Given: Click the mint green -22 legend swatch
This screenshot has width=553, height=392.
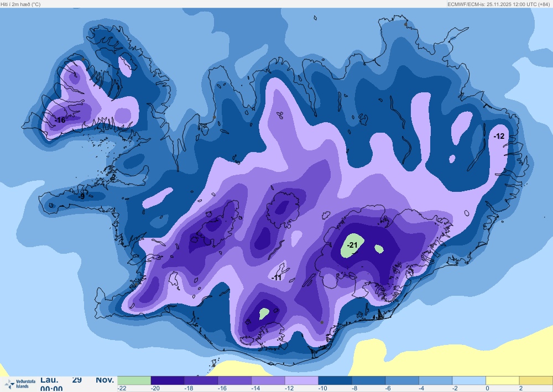Looking at the screenshot, I should tap(134, 380).
